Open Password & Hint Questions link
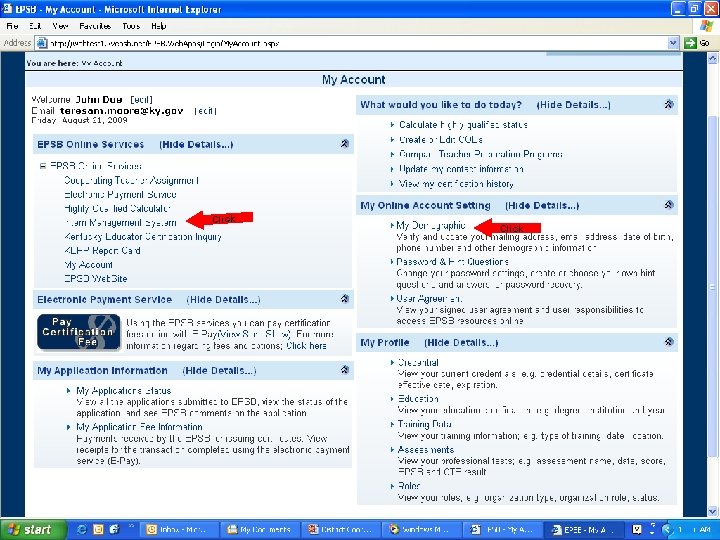720x540 pixels. [x=452, y=262]
